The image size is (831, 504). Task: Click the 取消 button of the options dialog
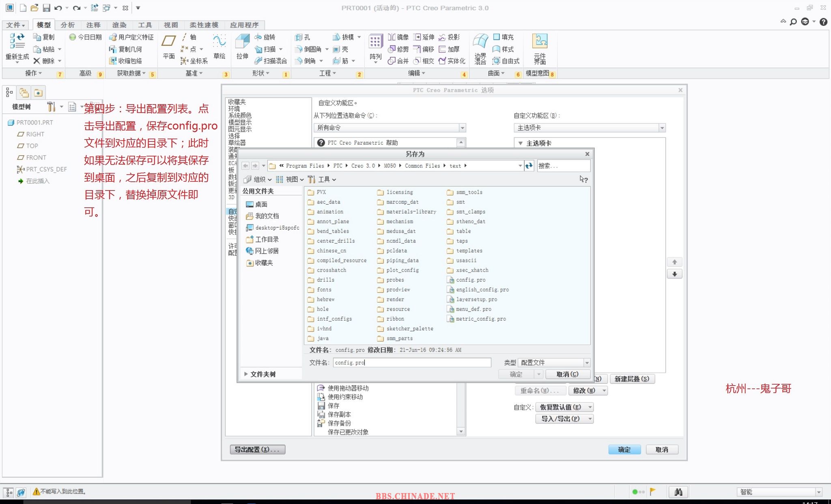[661, 449]
